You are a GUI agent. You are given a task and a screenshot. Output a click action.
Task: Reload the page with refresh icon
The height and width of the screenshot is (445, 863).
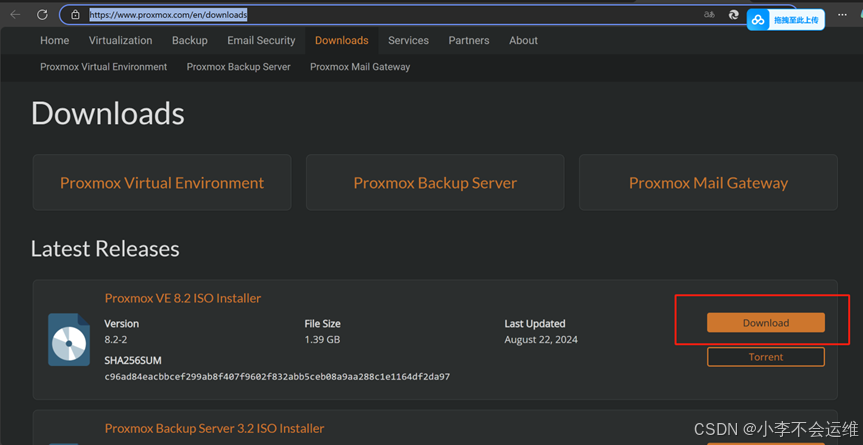tap(42, 15)
